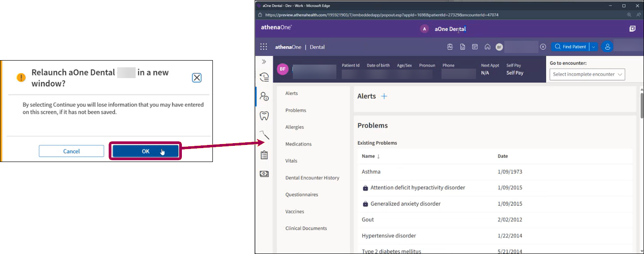Go to home icon in toolbar
644x254 pixels.
click(x=487, y=47)
